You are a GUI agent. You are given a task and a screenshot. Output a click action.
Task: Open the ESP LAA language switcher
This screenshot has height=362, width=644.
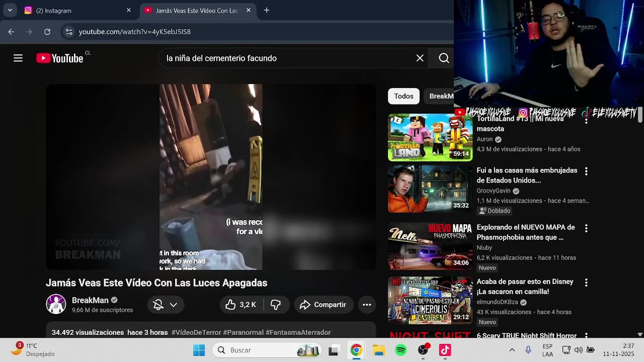click(548, 350)
